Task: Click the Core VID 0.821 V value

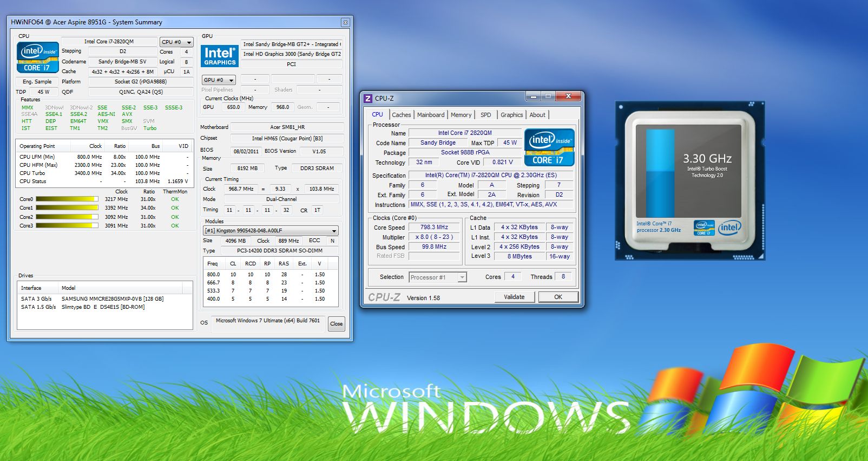Action: pyautogui.click(x=502, y=163)
